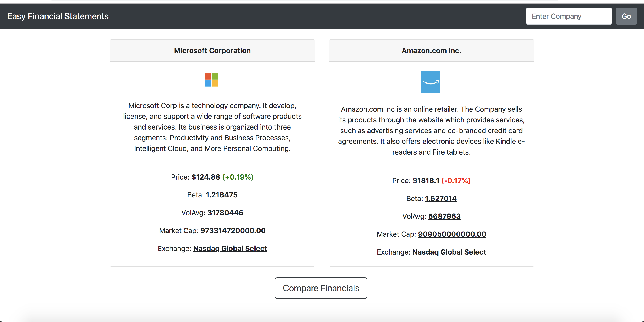
Task: Click the Amazon.com Inc. card title
Action: pyautogui.click(x=431, y=50)
